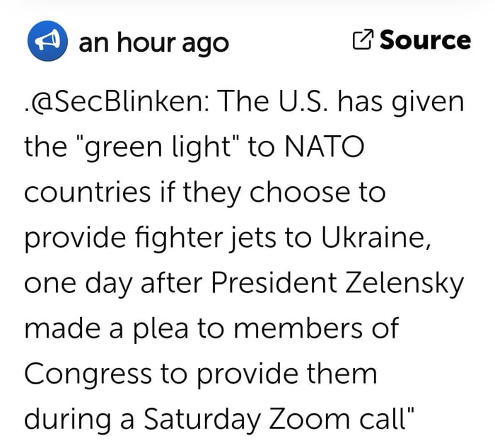
Task: Click the word "members" in the post
Action: point(315,328)
